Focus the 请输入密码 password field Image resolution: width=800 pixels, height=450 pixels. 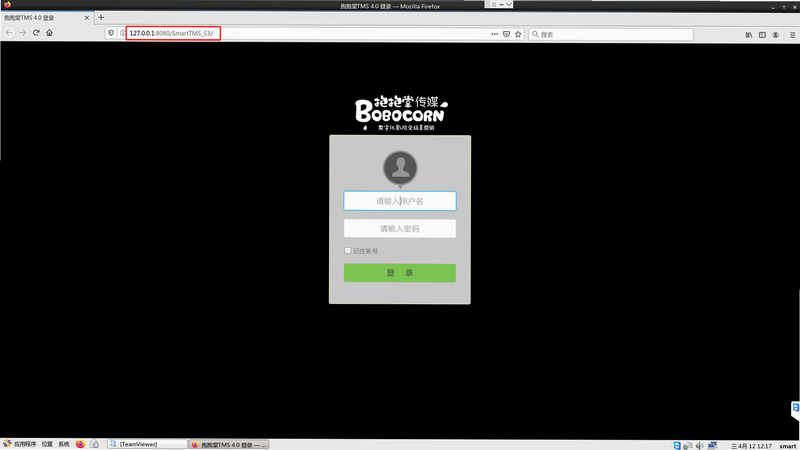(399, 229)
